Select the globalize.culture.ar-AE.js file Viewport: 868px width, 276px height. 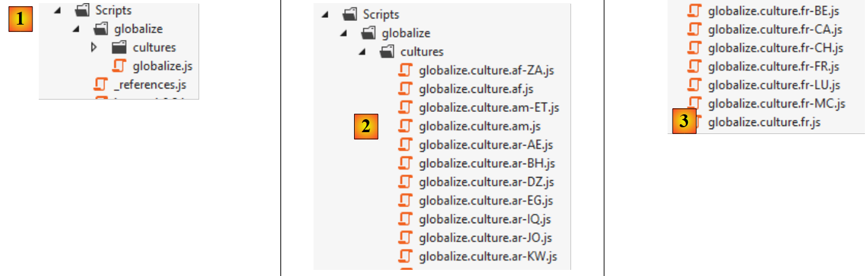pyautogui.click(x=485, y=144)
